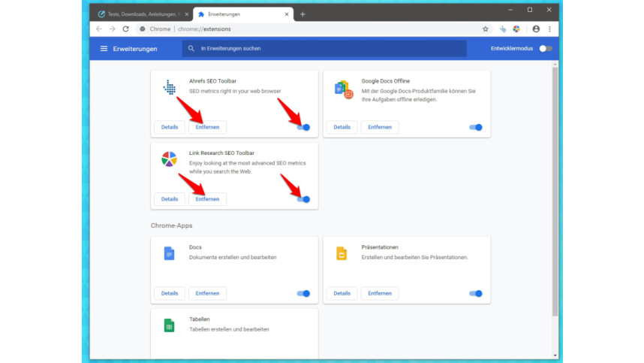Disable the Google Docs Offline extension

click(476, 128)
